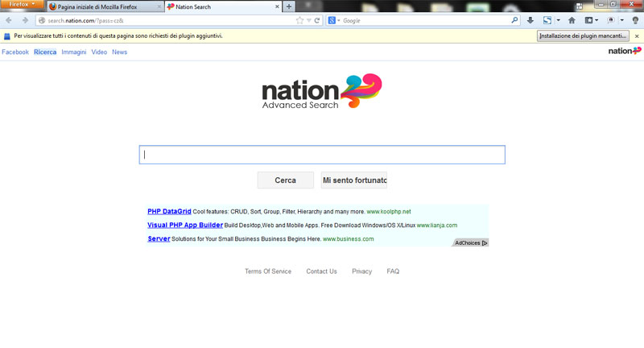Screen dimensions: 644x348
Task: Click the round addon icon in toolbar
Action: [611, 20]
